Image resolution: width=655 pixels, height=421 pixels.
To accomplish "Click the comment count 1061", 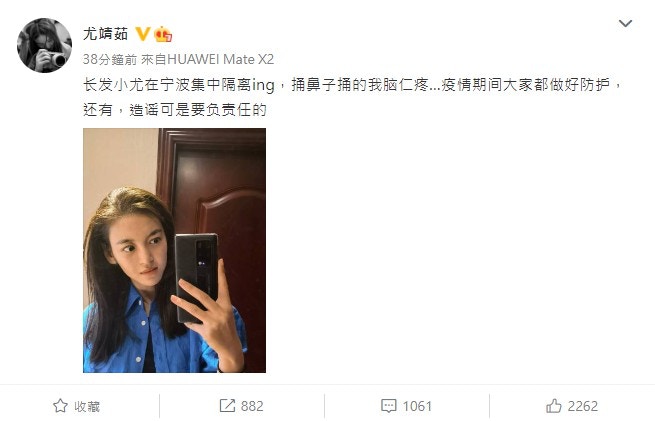I will click(x=417, y=406).
